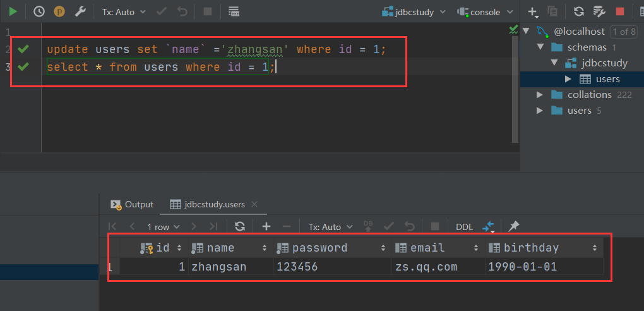
Task: Open the query history clock icon
Action: [x=39, y=11]
